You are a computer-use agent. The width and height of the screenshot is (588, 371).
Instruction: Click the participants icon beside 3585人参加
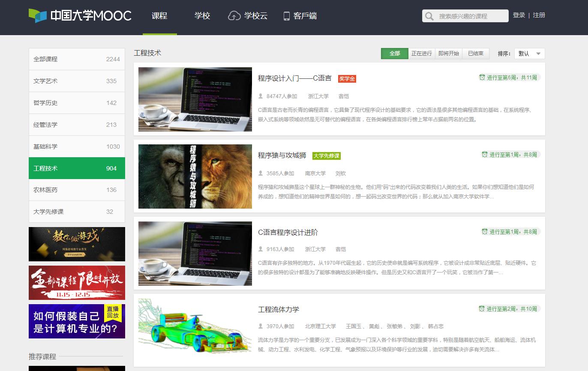[x=261, y=173]
